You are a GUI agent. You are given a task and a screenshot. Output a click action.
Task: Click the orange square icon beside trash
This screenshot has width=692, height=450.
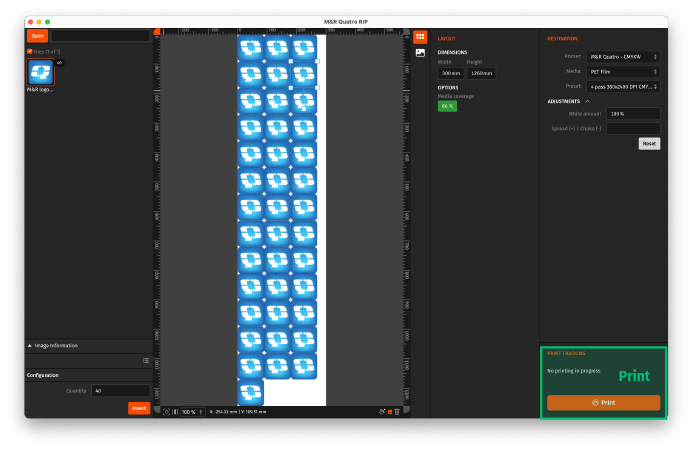tap(389, 411)
